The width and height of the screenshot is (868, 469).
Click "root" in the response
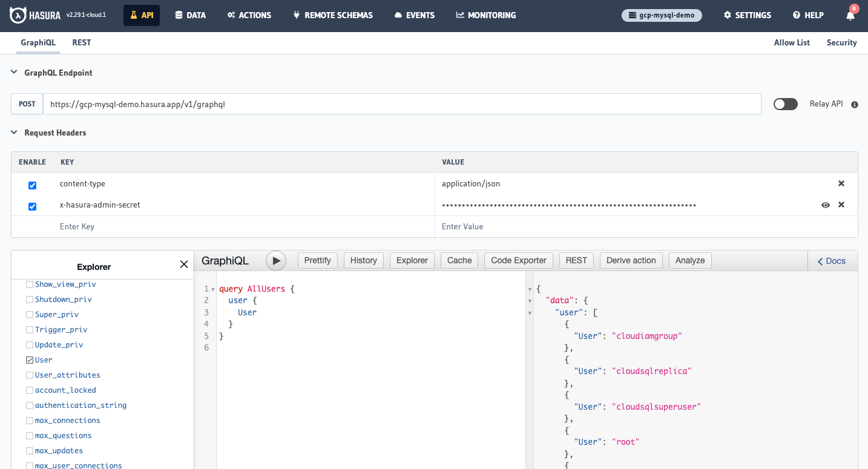(626, 442)
